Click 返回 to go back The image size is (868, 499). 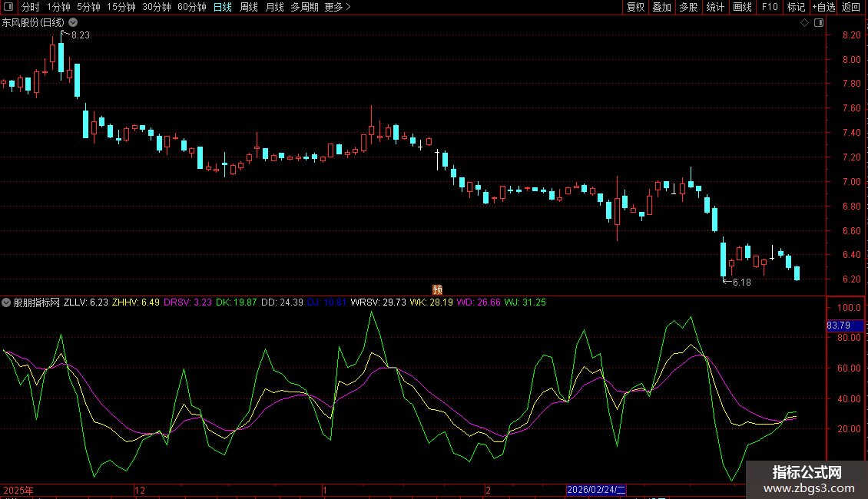pyautogui.click(x=851, y=7)
